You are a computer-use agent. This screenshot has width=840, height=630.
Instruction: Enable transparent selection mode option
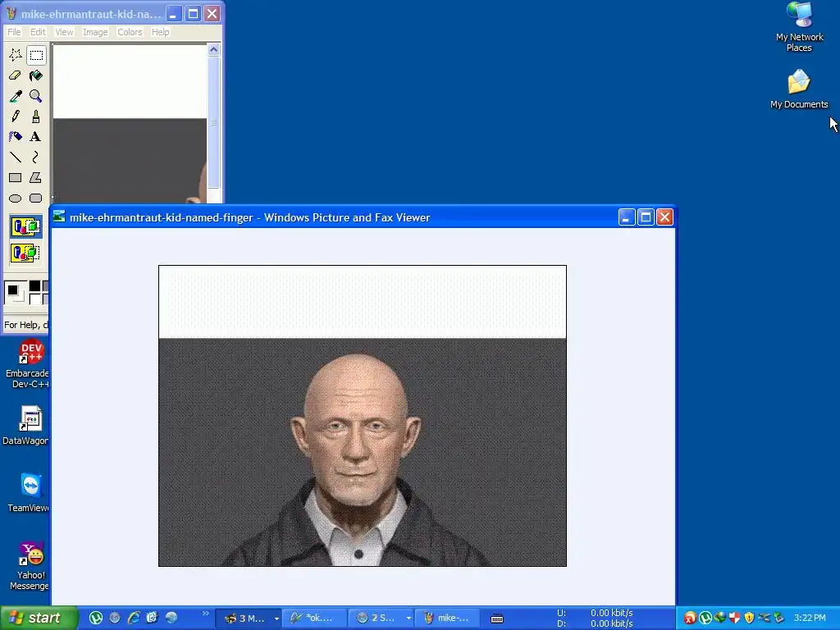coord(25,253)
